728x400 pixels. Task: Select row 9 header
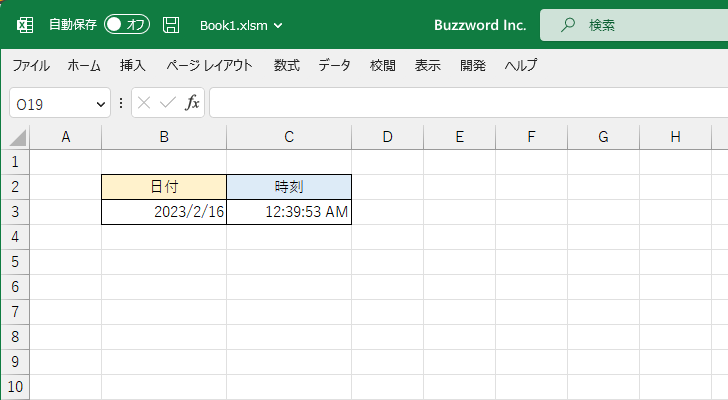point(15,362)
